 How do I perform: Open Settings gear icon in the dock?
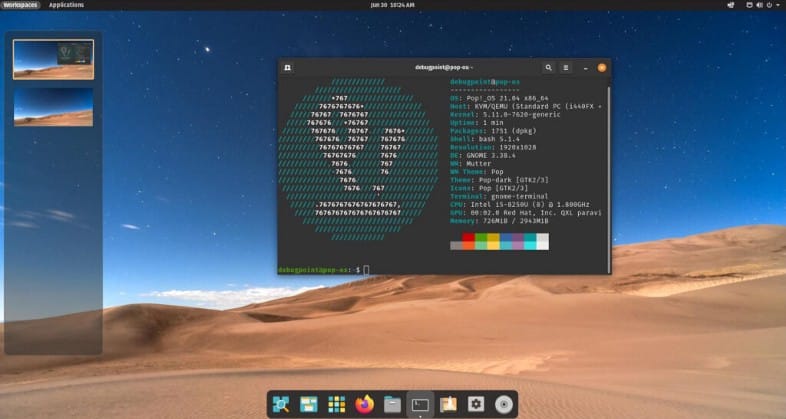(x=476, y=403)
